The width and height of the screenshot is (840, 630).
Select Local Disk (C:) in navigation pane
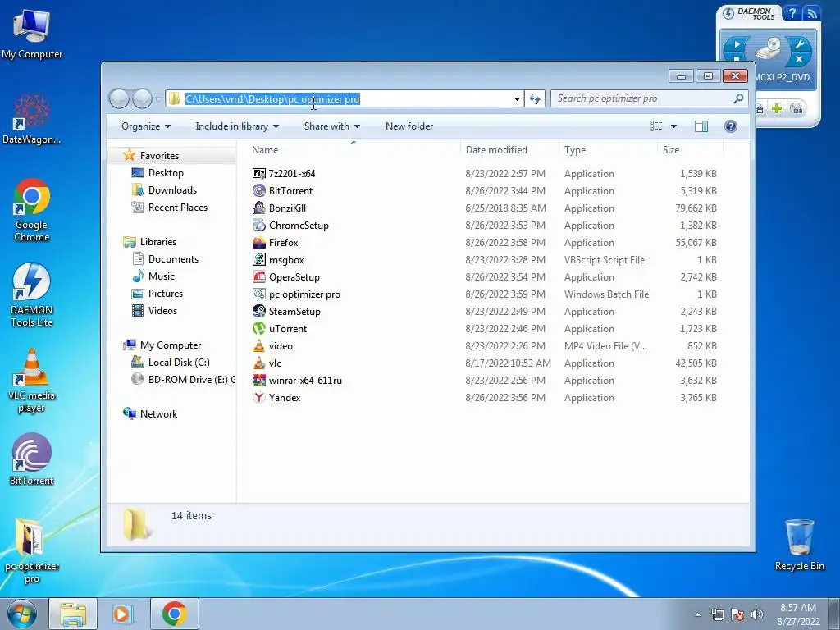(178, 362)
